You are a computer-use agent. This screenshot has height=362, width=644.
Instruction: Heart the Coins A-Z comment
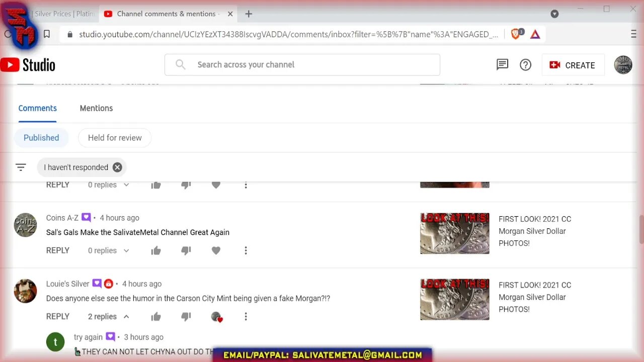(x=216, y=250)
